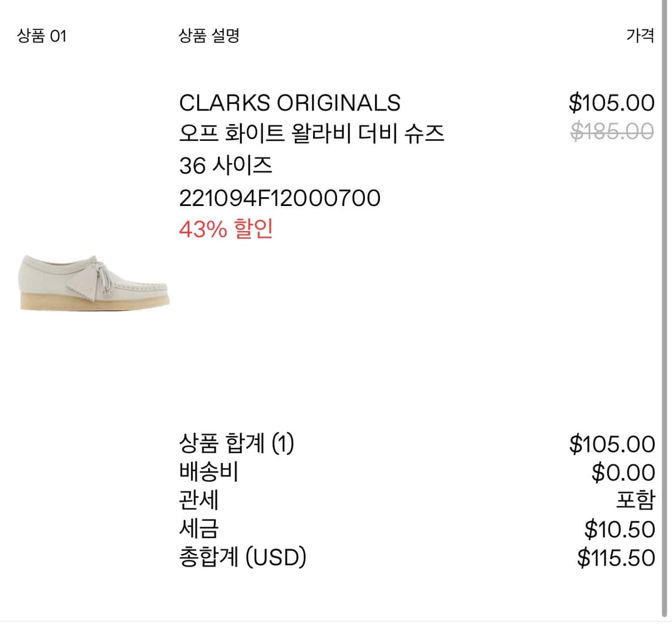This screenshot has height=627, width=672.
Task: Click the product code 221094F12000700
Action: click(x=280, y=198)
